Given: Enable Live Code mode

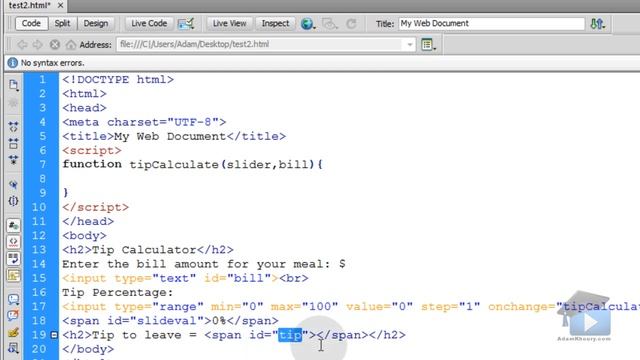Looking at the screenshot, I should [x=149, y=23].
